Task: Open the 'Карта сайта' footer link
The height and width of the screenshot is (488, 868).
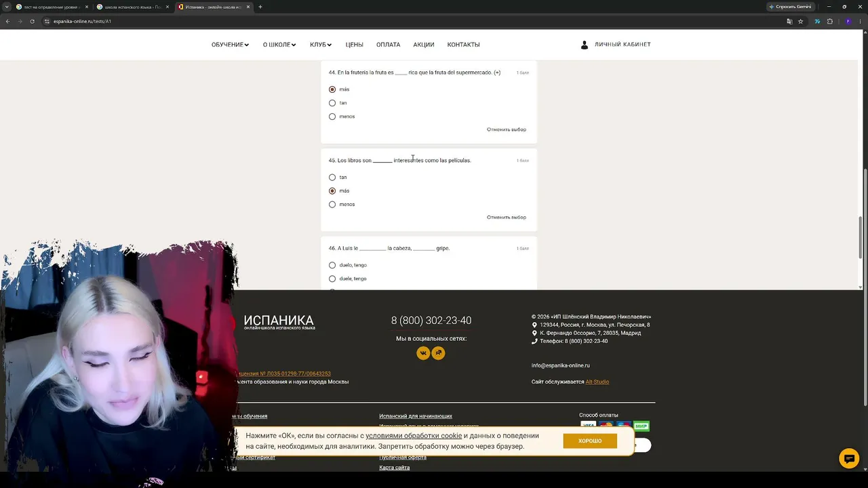Action: (x=395, y=468)
